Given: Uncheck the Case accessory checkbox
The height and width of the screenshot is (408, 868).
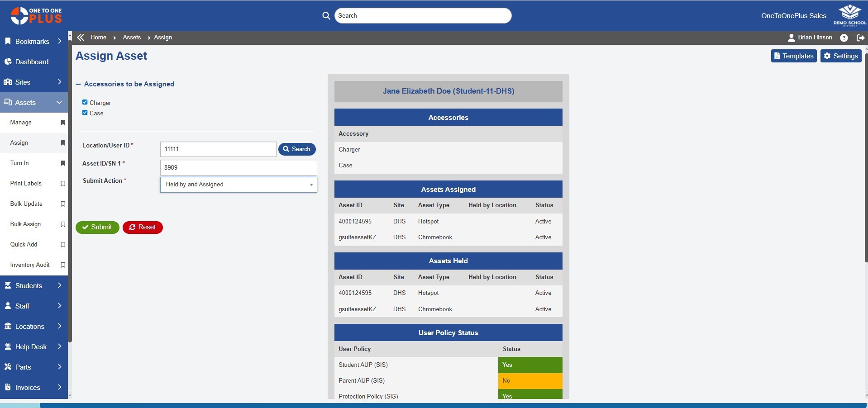Looking at the screenshot, I should point(85,113).
